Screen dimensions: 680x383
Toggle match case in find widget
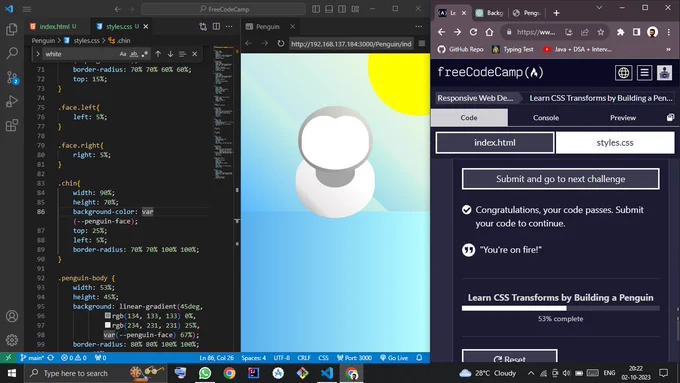click(x=123, y=54)
